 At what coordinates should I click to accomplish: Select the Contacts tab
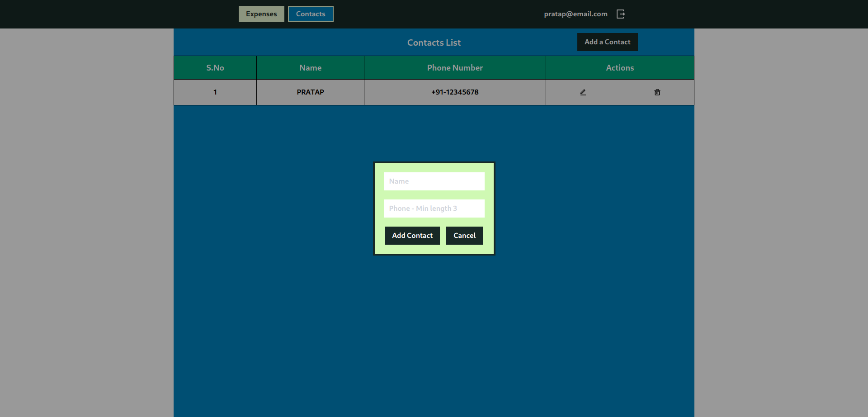tap(311, 14)
